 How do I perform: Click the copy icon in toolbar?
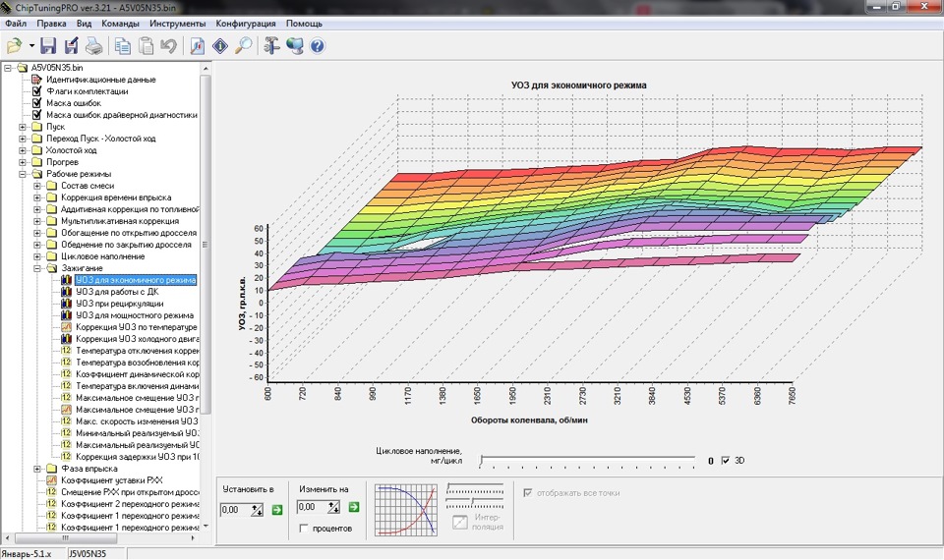(x=123, y=45)
